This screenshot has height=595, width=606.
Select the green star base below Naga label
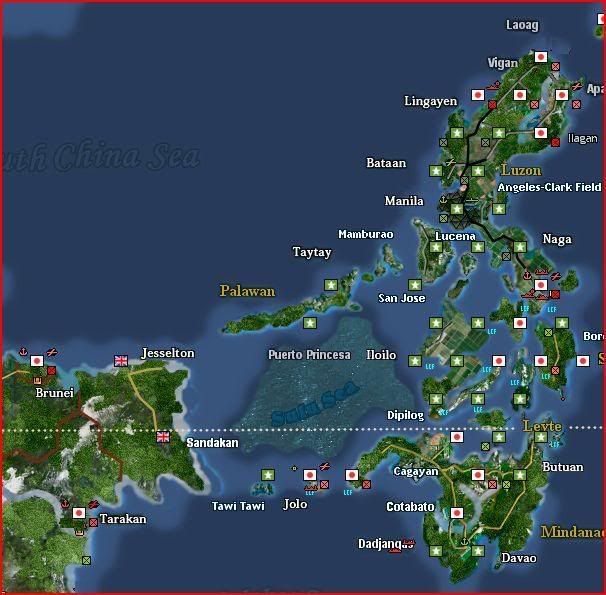coord(520,247)
